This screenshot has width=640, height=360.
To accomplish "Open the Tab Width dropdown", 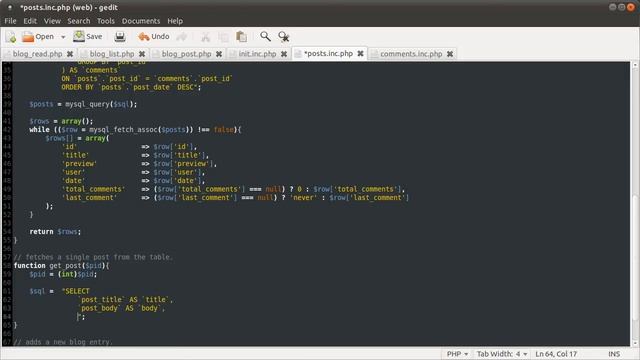I will tap(502, 354).
